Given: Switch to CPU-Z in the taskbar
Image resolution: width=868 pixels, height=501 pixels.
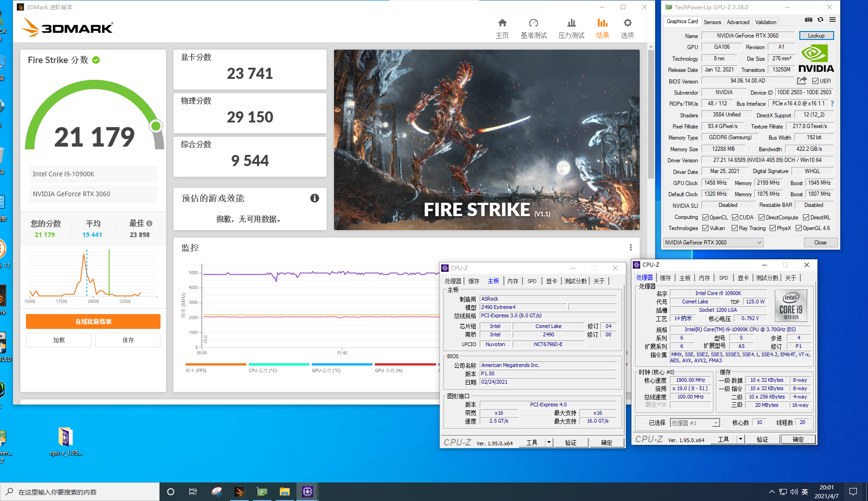Looking at the screenshot, I should (308, 492).
